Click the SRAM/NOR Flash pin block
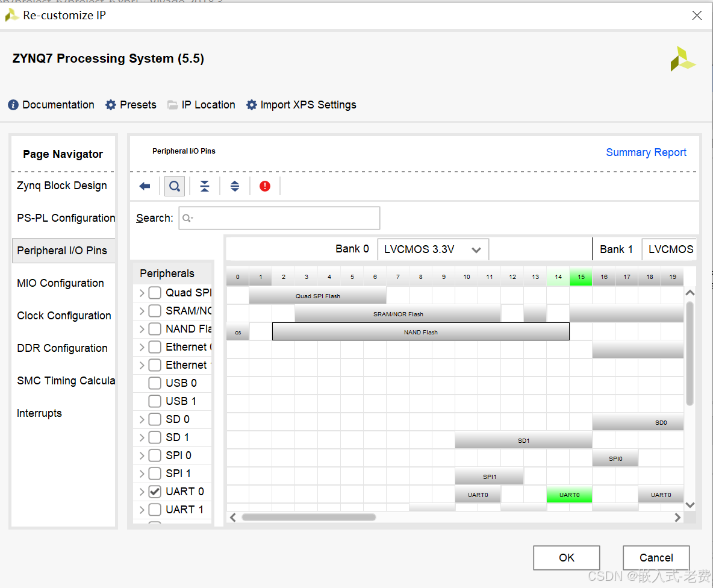The width and height of the screenshot is (713, 588). pos(398,314)
